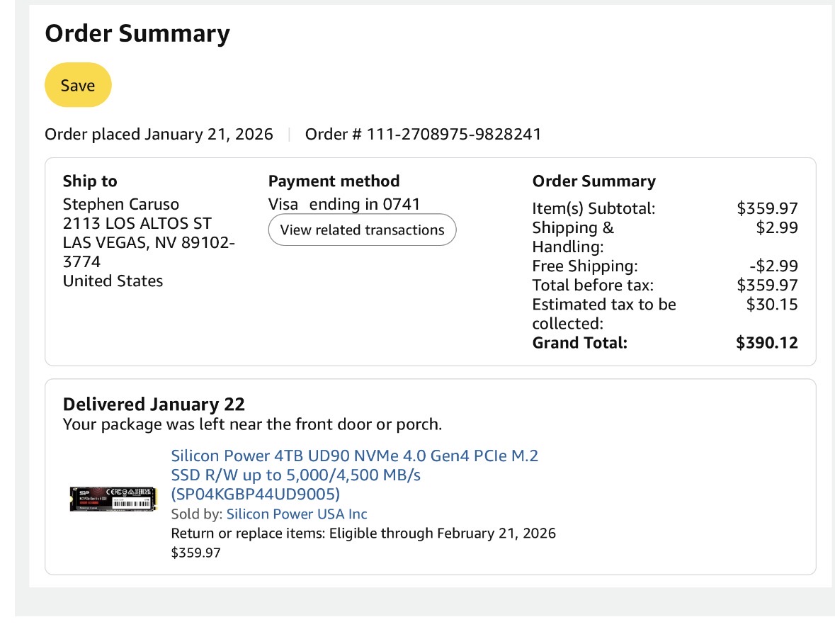
Task: Click the Ship to heading
Action: coord(90,181)
